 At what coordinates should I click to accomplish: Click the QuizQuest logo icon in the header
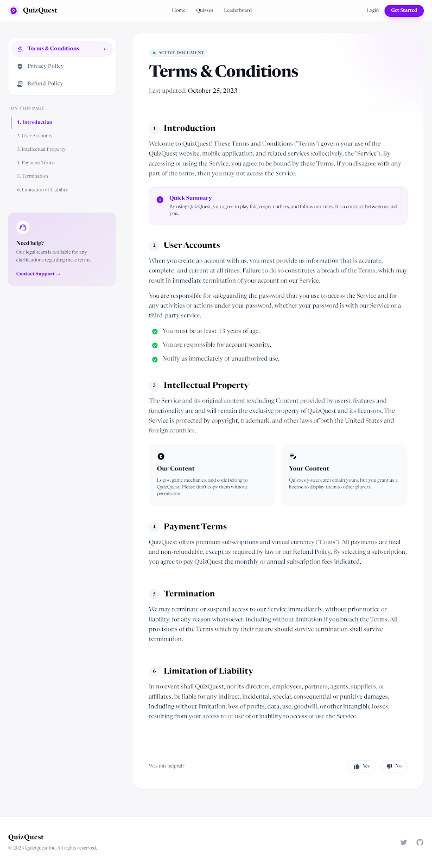pos(13,10)
